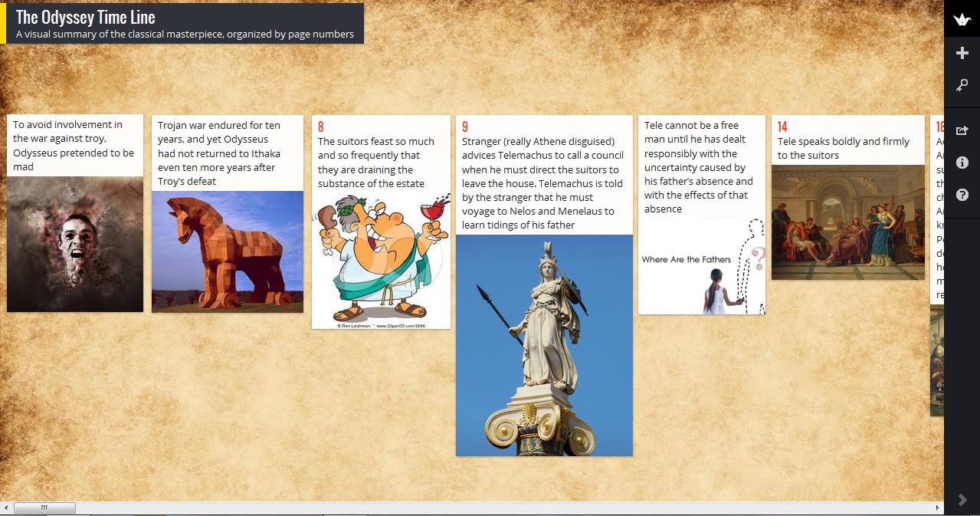Click The Odyssey Time Line title
The image size is (980, 516).
(x=86, y=17)
